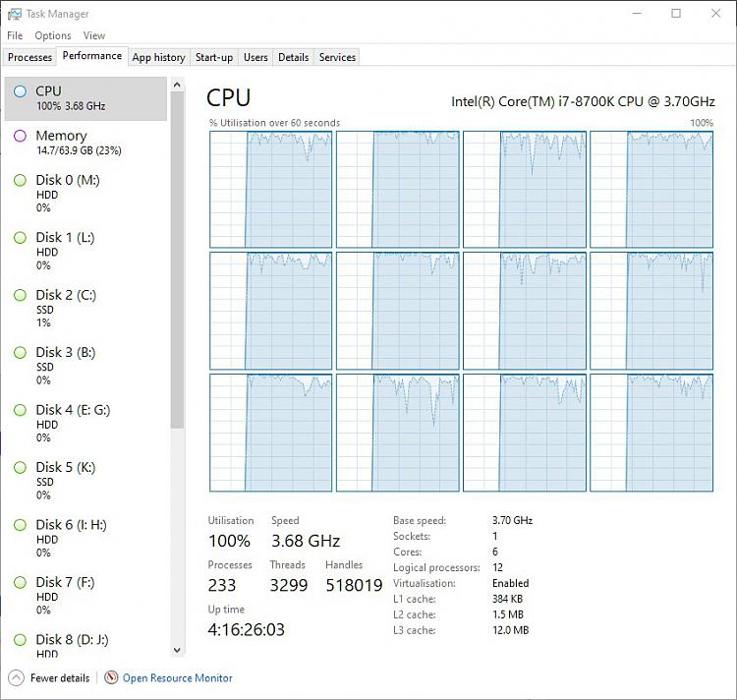Click the bottom-right logical processor graph
The height and width of the screenshot is (700, 737).
pos(652,433)
